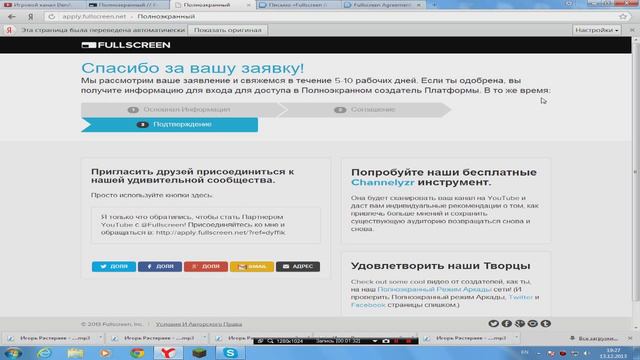640x360 pixels.
Task: Open Skype from the taskbar
Action: [x=230, y=353]
